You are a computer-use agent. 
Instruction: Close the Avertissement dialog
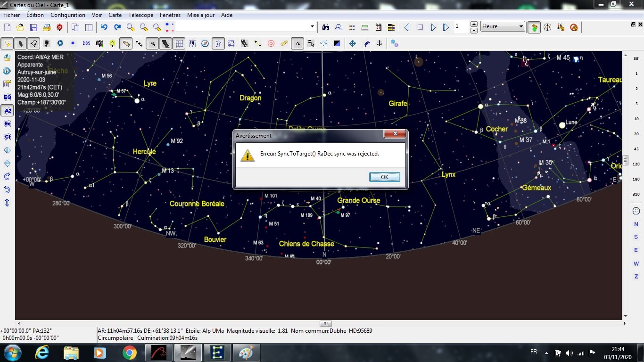(395, 134)
